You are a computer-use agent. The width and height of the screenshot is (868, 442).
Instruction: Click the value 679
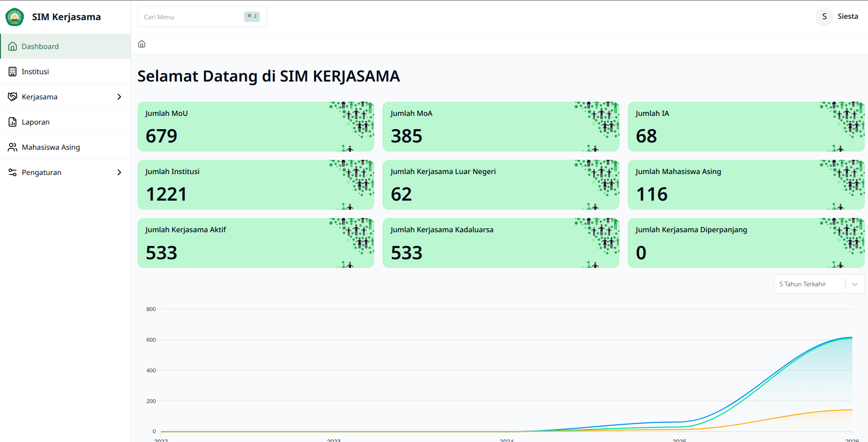coord(161,136)
